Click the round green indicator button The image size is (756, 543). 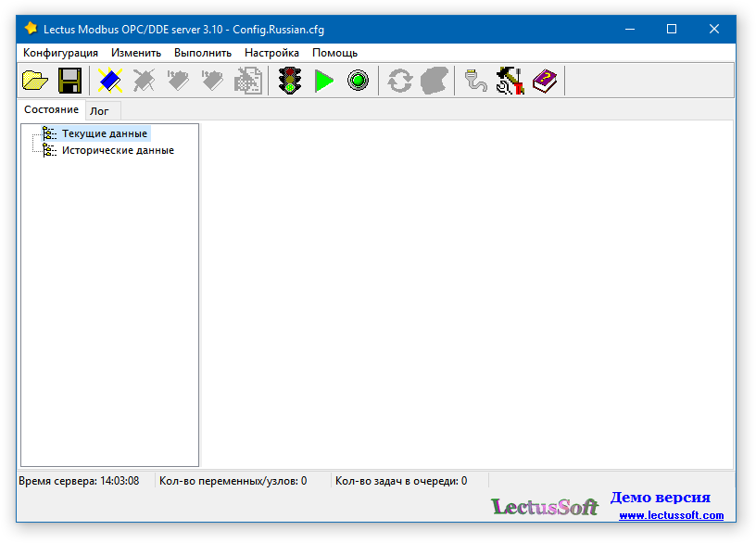(358, 81)
